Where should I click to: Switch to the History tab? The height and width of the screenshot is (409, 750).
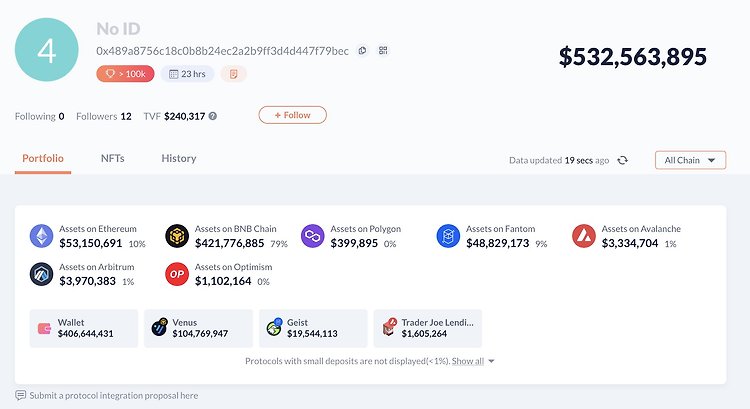(x=179, y=158)
